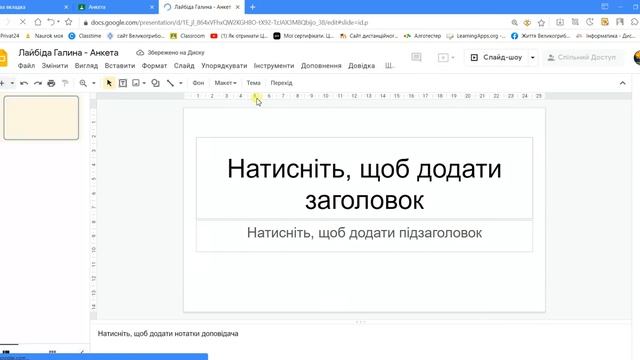This screenshot has width=640, height=360.
Task: Open the Вставити menu
Action: point(120,66)
